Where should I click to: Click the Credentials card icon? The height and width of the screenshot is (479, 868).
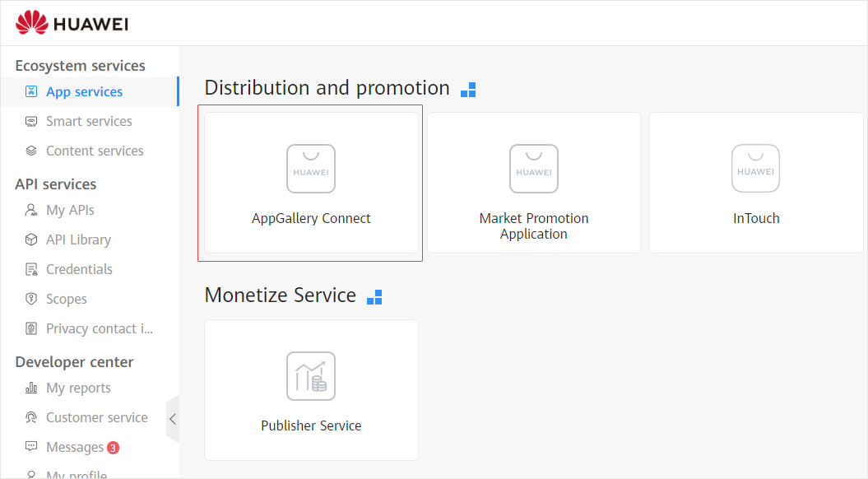tap(30, 269)
